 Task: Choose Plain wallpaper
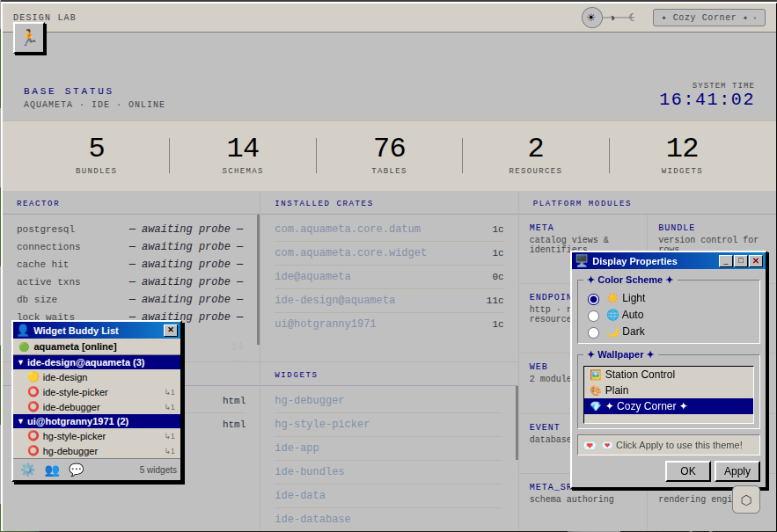(x=669, y=390)
